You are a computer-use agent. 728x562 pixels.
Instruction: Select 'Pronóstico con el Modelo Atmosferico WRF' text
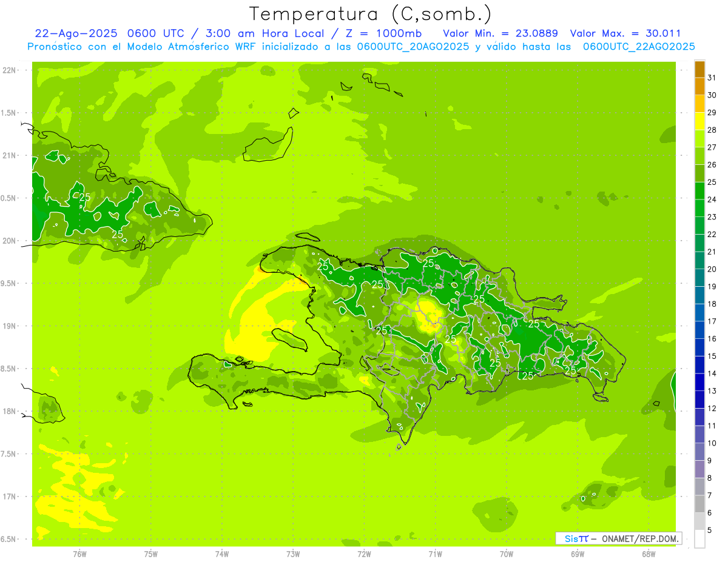pyautogui.click(x=140, y=46)
